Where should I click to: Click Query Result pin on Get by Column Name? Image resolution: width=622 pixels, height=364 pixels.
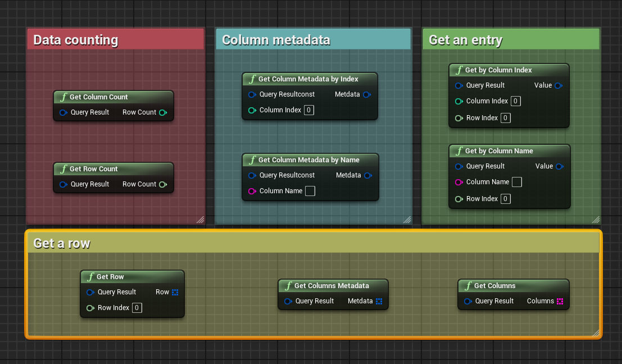[x=458, y=166]
